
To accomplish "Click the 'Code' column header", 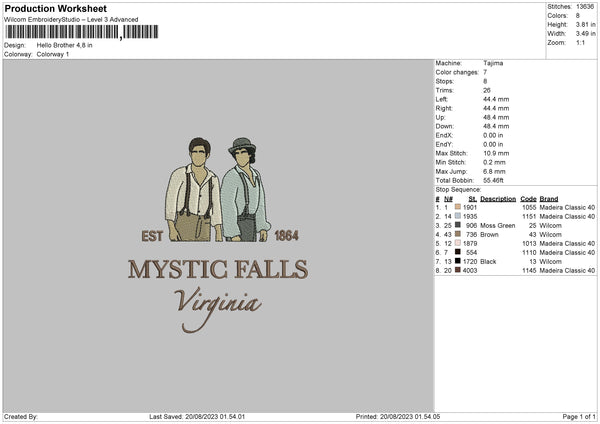I will click(x=528, y=199).
